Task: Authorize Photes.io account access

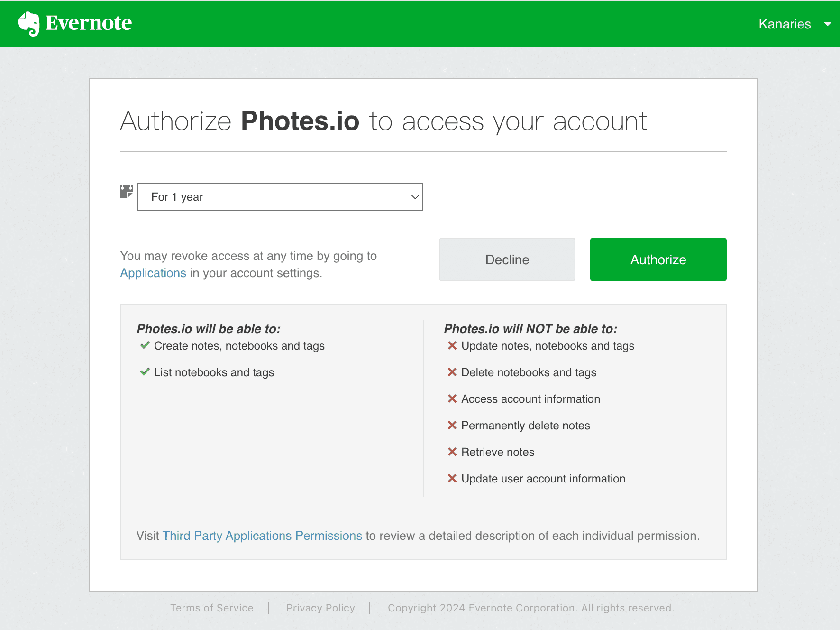Action: coord(658,259)
